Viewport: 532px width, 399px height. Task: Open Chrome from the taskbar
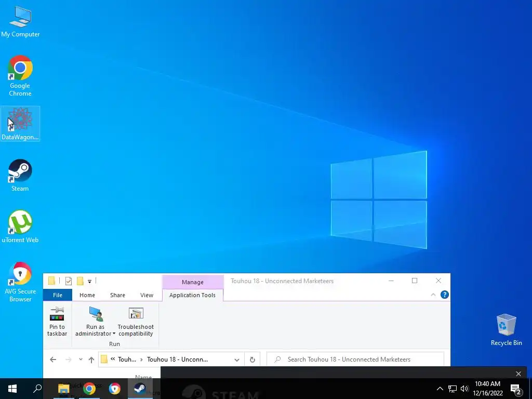(89, 389)
